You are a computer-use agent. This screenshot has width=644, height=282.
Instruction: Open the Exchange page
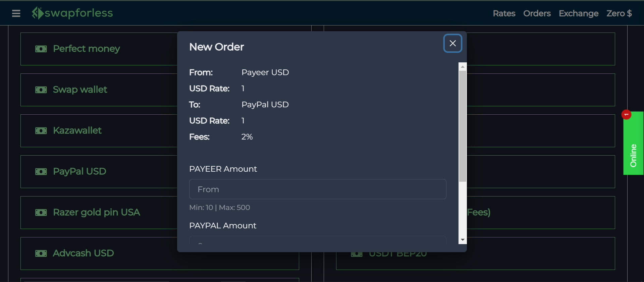(579, 13)
